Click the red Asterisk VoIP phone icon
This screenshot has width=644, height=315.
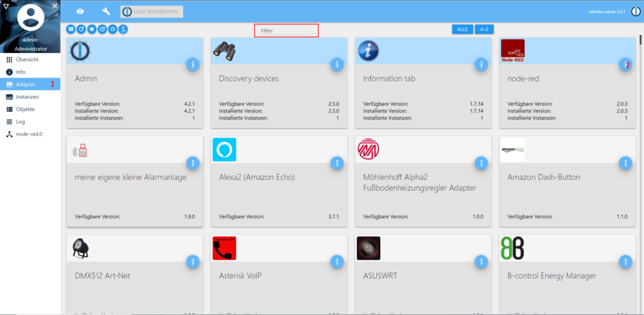(224, 248)
